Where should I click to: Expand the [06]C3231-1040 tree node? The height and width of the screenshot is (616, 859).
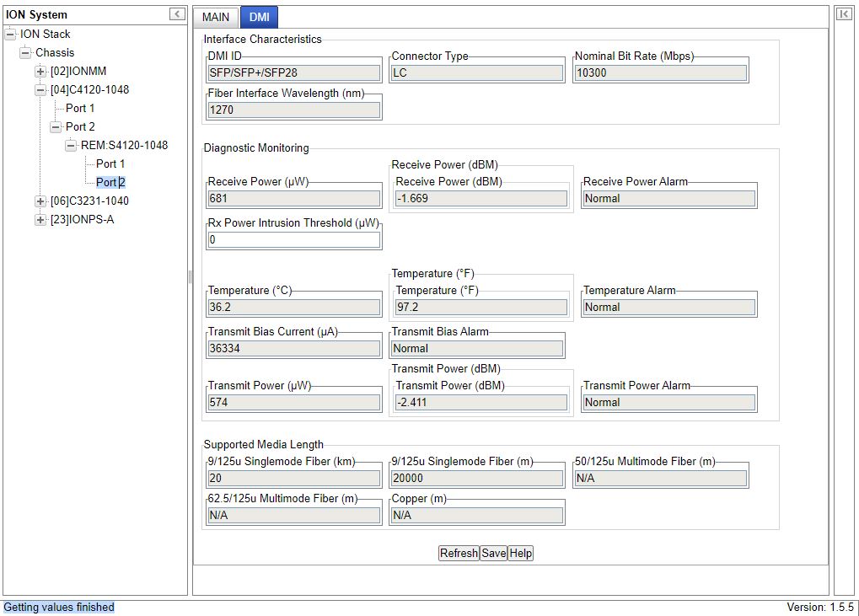point(40,201)
